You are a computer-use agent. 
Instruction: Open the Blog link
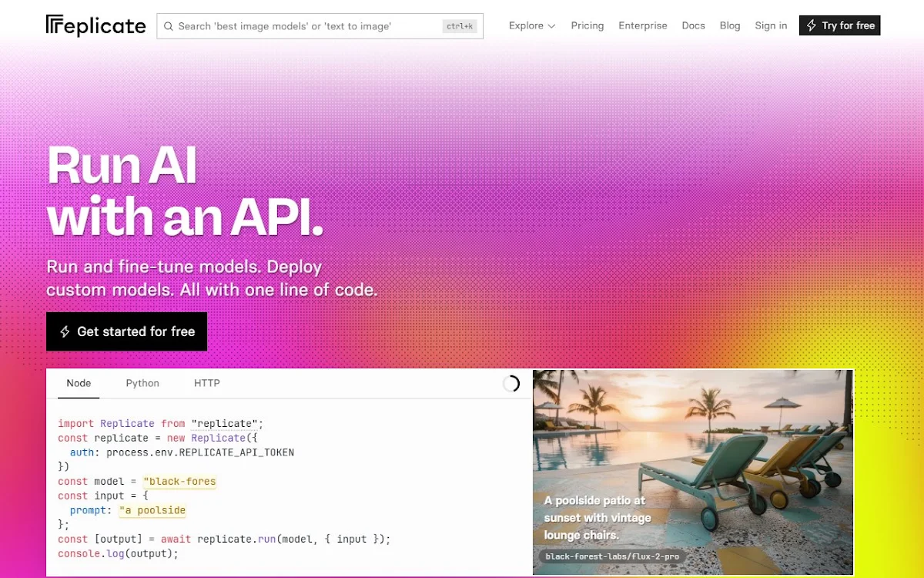click(730, 25)
